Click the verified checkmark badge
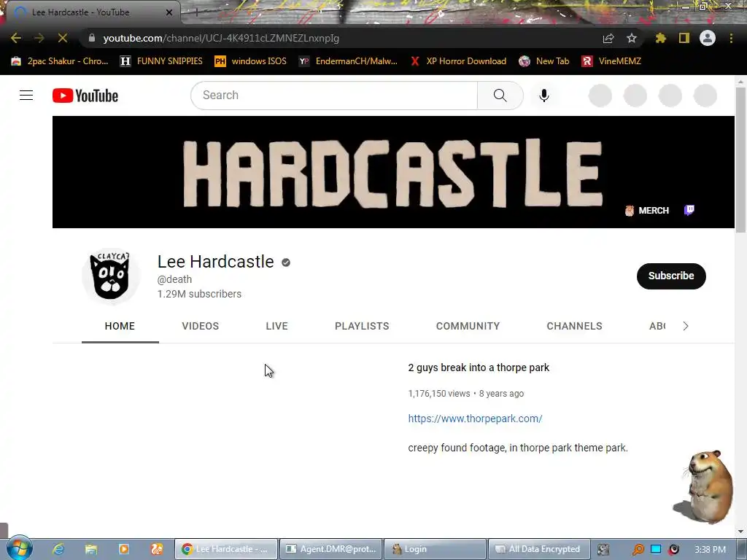747x560 pixels. click(286, 262)
